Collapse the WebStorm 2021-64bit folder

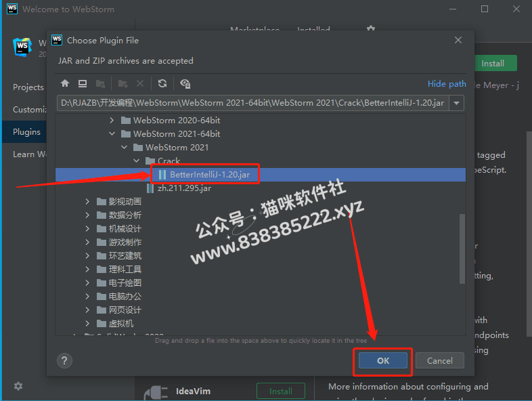tap(112, 134)
